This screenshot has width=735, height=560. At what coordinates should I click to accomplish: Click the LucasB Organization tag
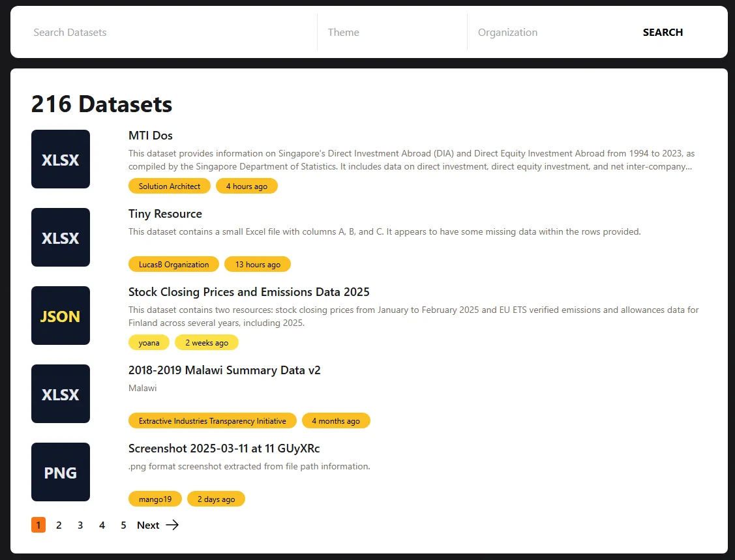(x=173, y=265)
